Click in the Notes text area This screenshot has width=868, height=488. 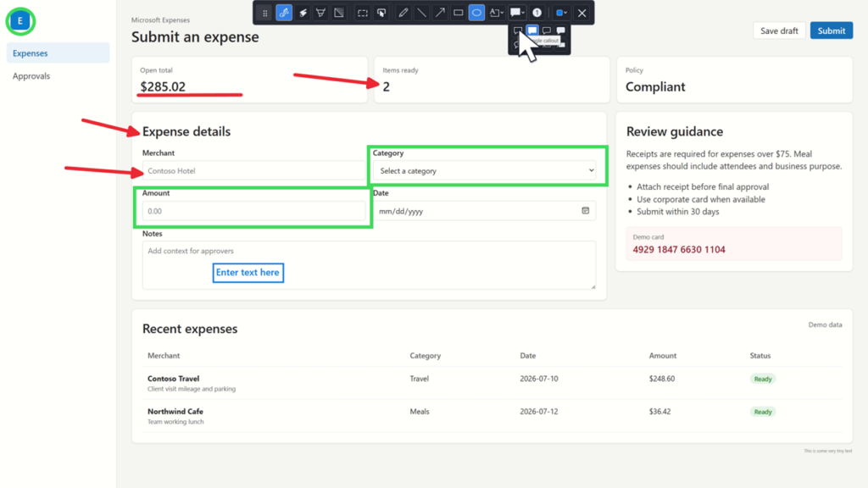(x=369, y=265)
